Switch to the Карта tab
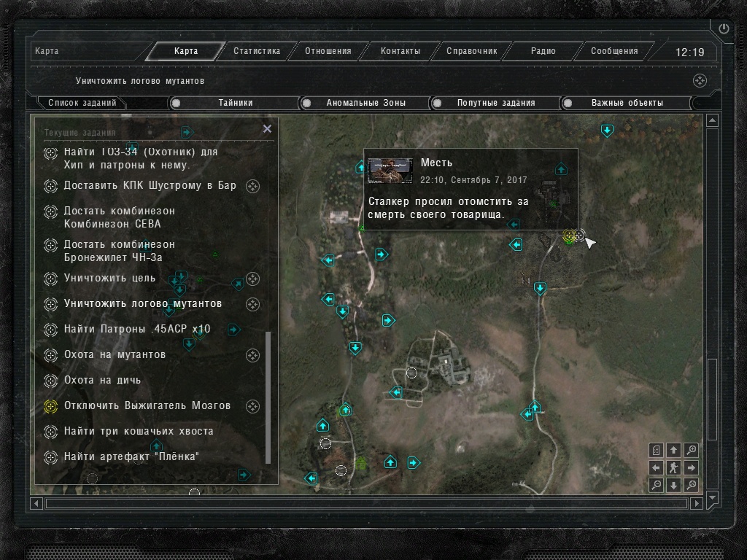Viewport: 747px width, 560px height. [x=186, y=51]
